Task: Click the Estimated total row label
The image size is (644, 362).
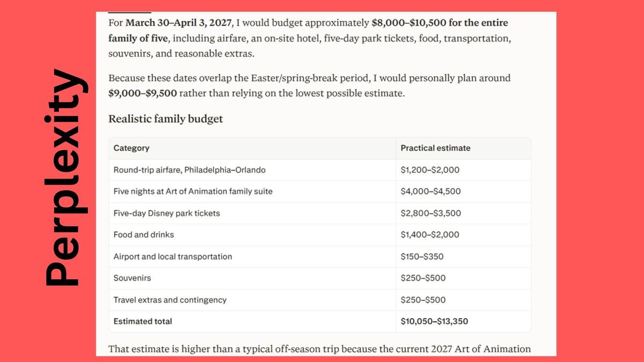Action: [x=143, y=321]
